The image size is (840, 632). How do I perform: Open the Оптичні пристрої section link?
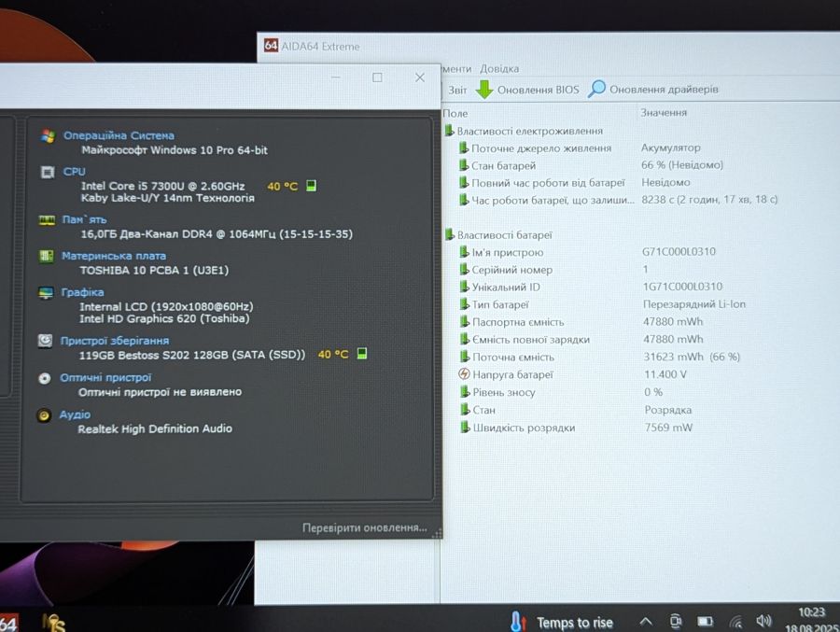pyautogui.click(x=105, y=378)
